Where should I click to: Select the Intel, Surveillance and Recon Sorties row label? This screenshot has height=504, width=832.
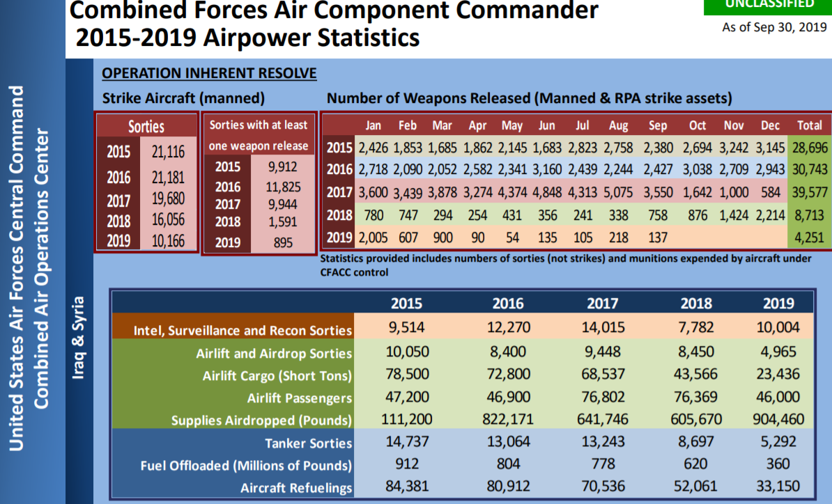coord(243,331)
